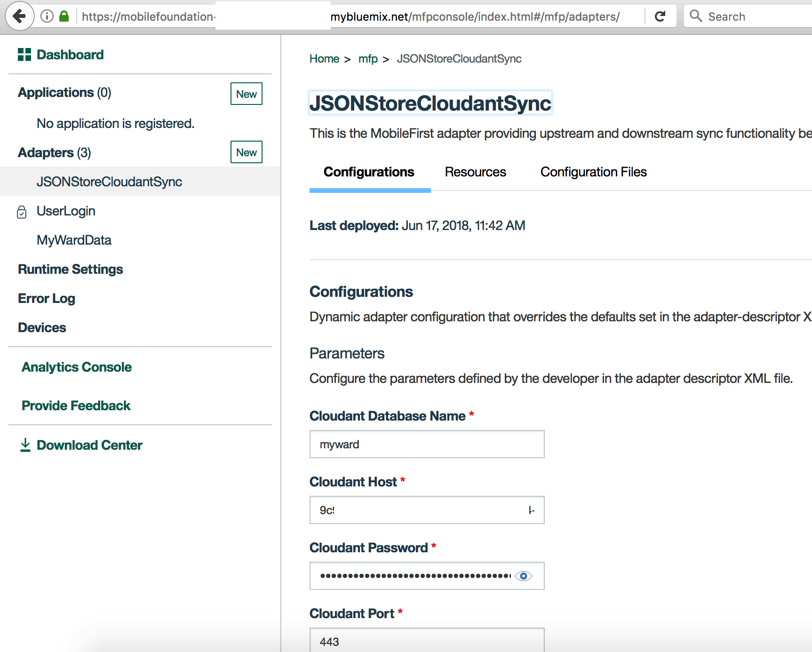Open the Adapters (3) section
The width and height of the screenshot is (812, 652).
[55, 152]
